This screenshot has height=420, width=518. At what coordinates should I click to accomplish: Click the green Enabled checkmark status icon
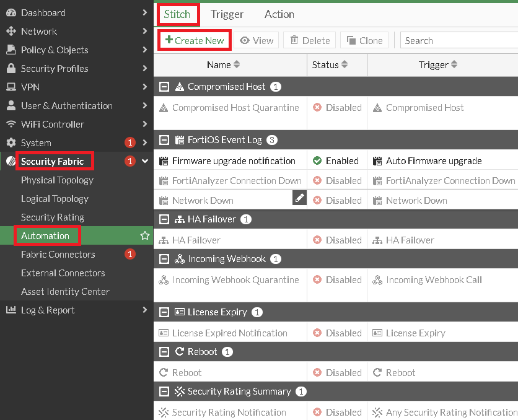pyautogui.click(x=317, y=161)
